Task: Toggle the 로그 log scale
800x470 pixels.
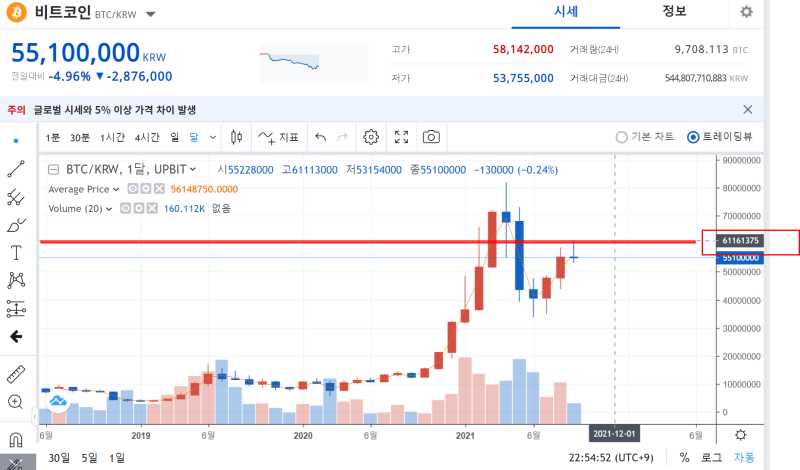Action: [x=711, y=458]
